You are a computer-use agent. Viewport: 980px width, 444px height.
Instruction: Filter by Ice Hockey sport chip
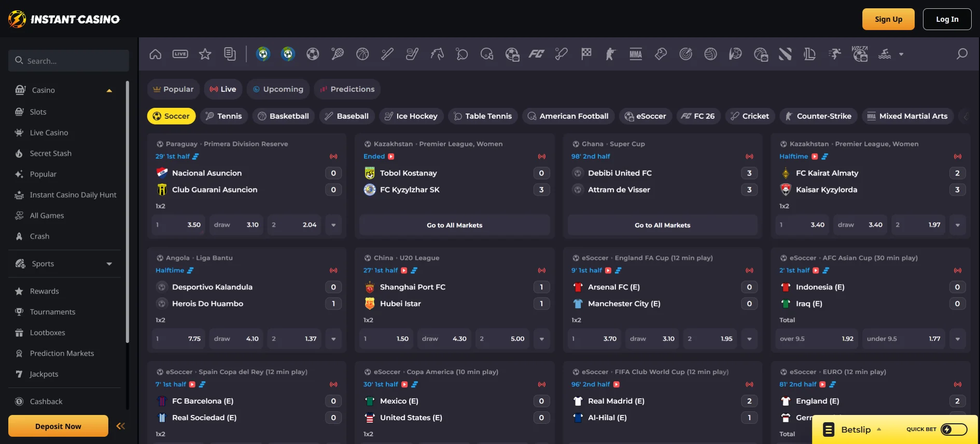(411, 116)
